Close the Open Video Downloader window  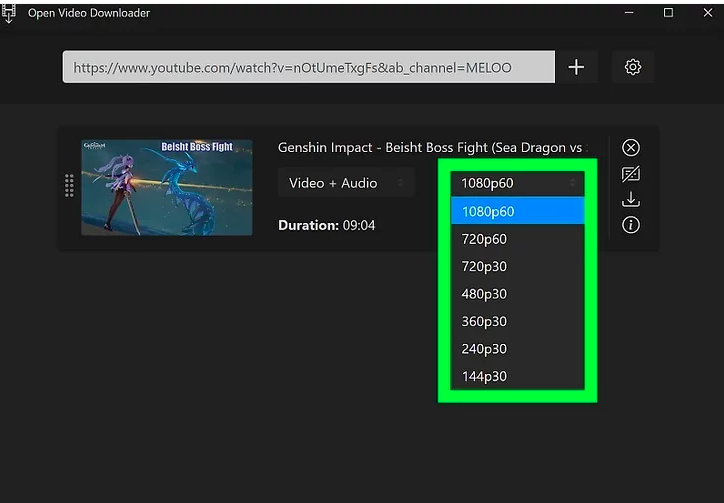point(708,12)
